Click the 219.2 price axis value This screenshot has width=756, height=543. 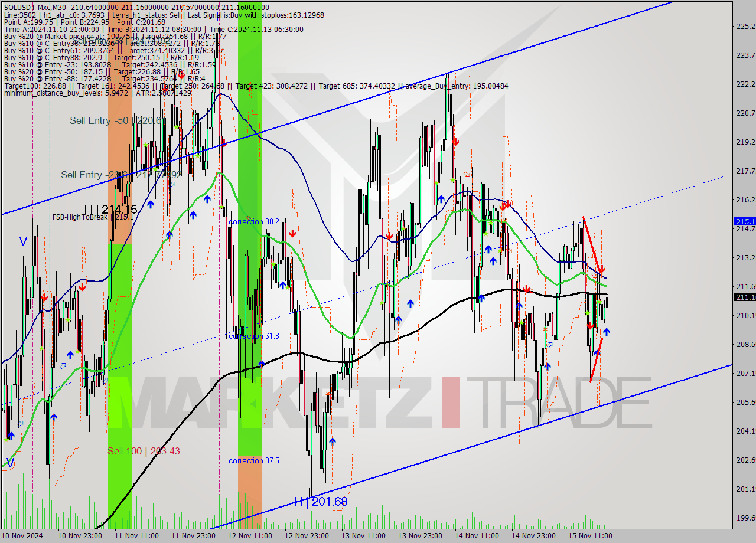pyautogui.click(x=745, y=142)
